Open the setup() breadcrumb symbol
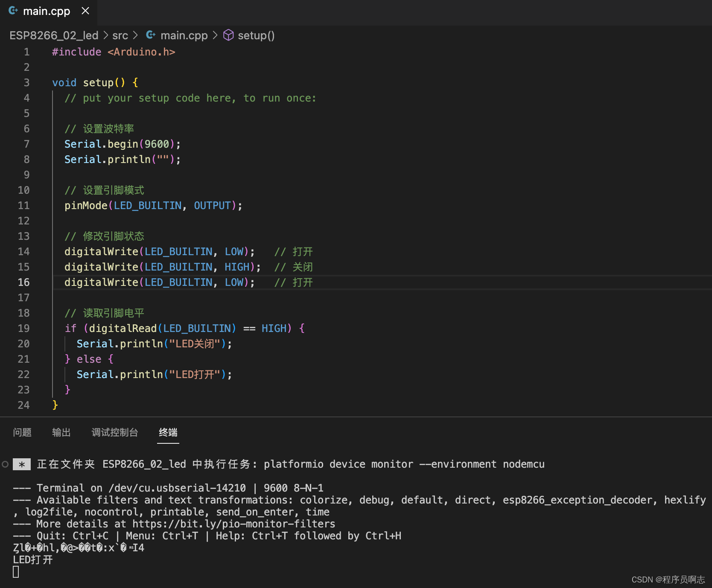This screenshot has width=712, height=588. point(256,35)
